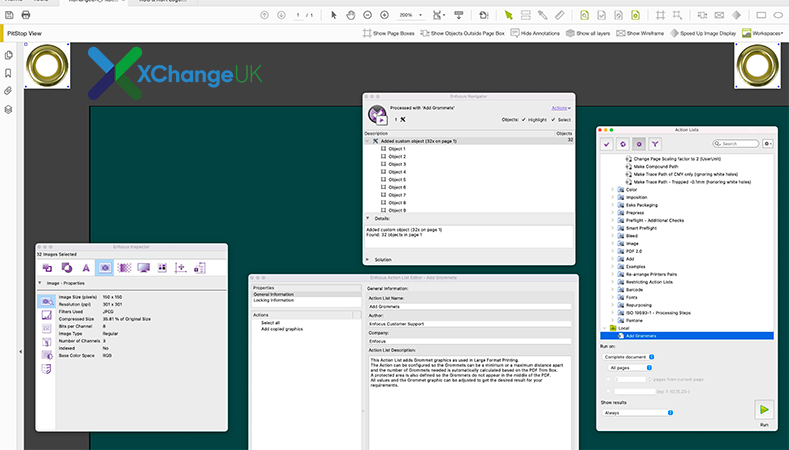Image resolution: width=789 pixels, height=450 pixels.
Task: Expand the Solution section in Navigator
Action: [367, 260]
